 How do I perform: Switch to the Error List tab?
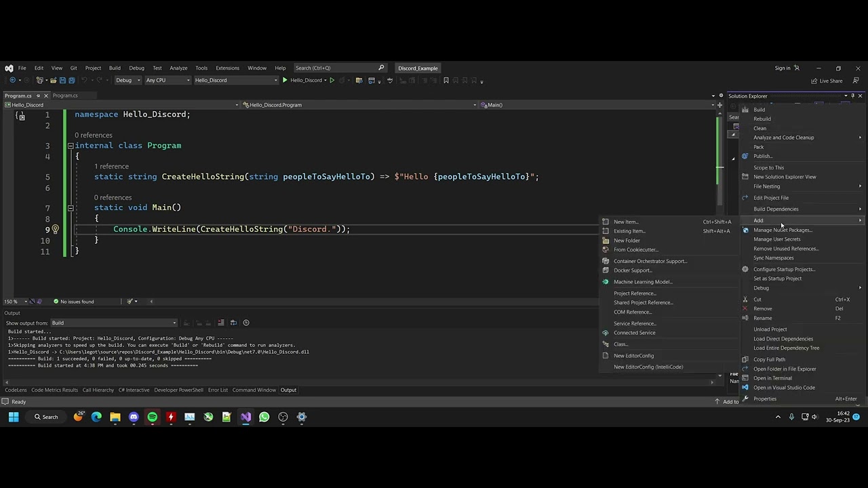pyautogui.click(x=218, y=390)
